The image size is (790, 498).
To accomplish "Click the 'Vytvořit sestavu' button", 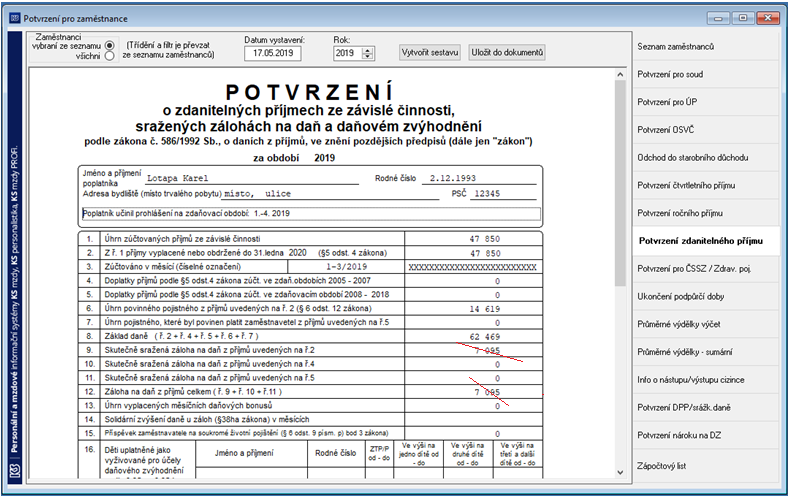I will pyautogui.click(x=430, y=52).
